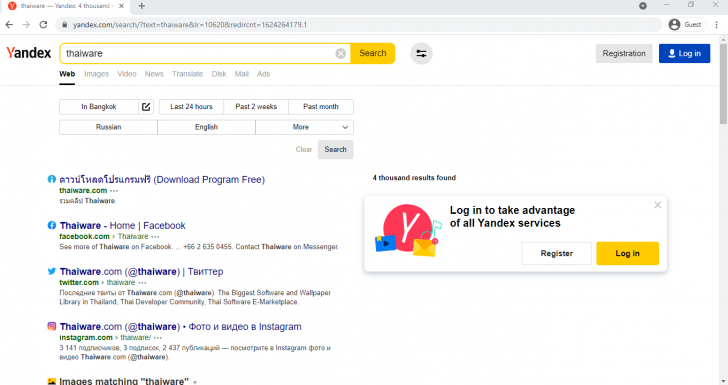Toggle the Past month filter
The image size is (728, 385).
[x=321, y=107]
